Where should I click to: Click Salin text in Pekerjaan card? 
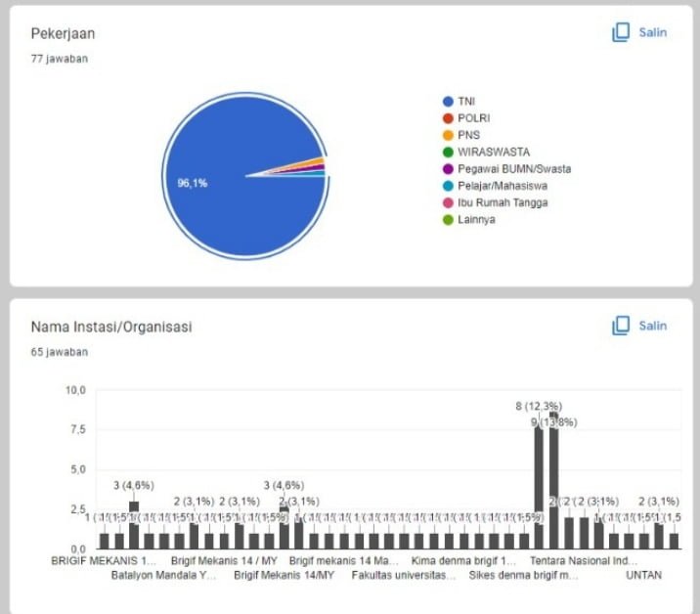(x=653, y=32)
